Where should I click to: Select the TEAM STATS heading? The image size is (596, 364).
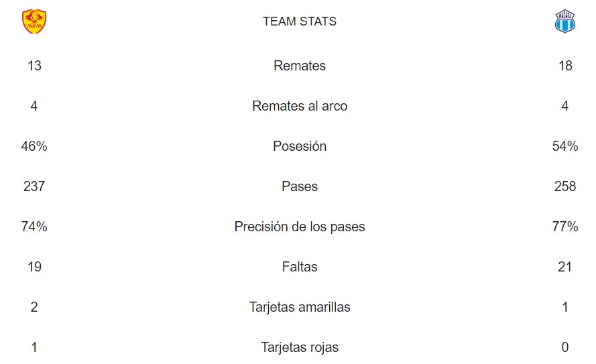click(x=300, y=21)
